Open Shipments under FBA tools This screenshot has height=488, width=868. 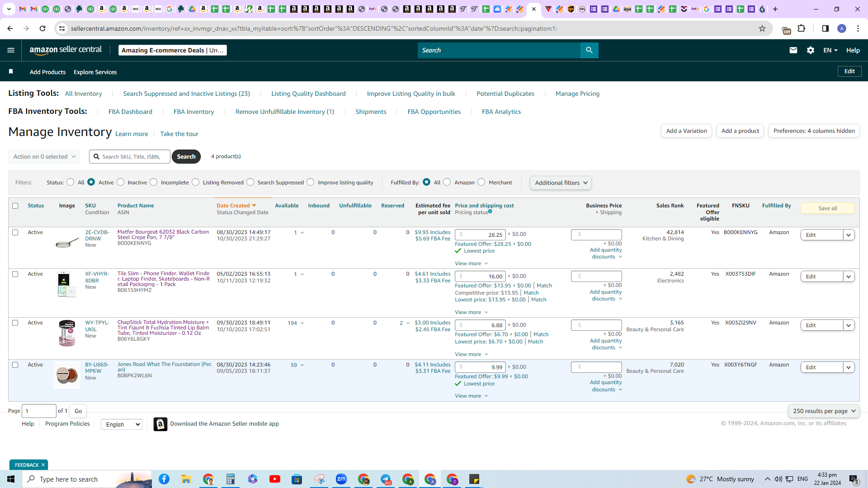click(x=371, y=112)
